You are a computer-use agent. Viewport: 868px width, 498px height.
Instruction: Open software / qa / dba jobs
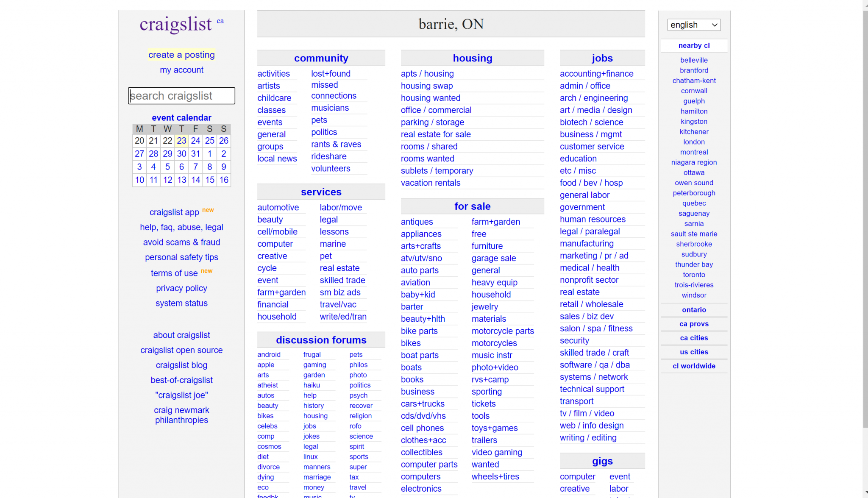pyautogui.click(x=595, y=365)
